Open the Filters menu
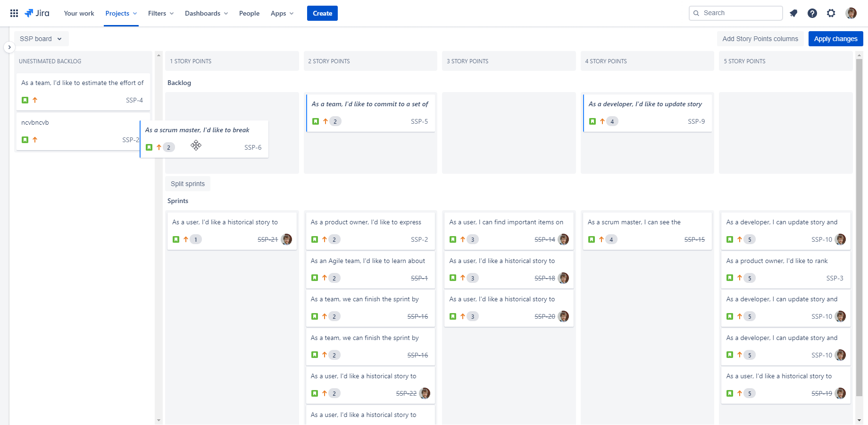Screen dimensions: 868x425 pos(161,13)
